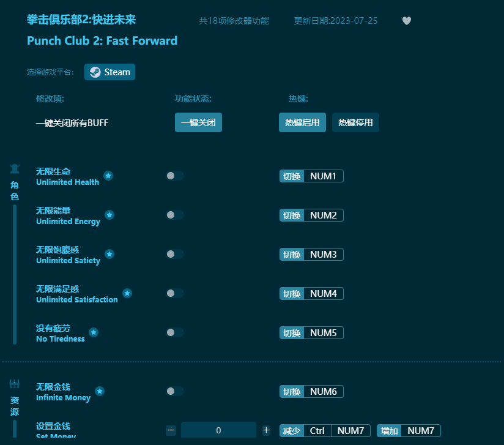Enable the Unlimited Satiety toggle switch
The width and height of the screenshot is (504, 445).
[x=175, y=254]
